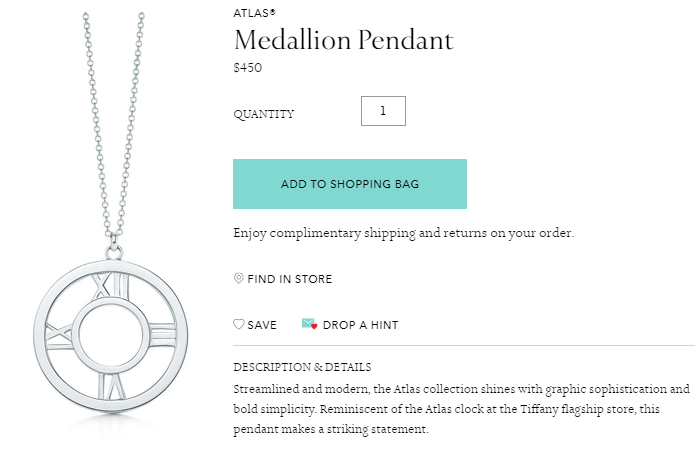Click the Quantity label
The width and height of the screenshot is (695, 452).
(264, 114)
